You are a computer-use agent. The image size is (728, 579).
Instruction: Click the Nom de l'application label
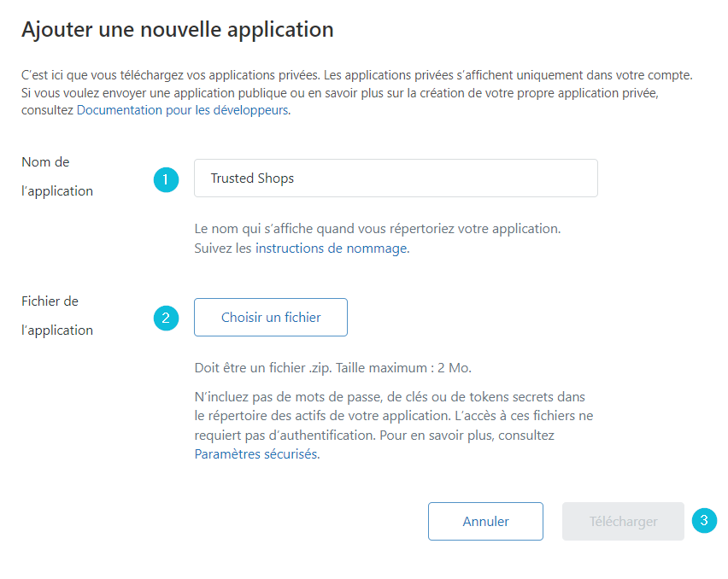(x=57, y=176)
